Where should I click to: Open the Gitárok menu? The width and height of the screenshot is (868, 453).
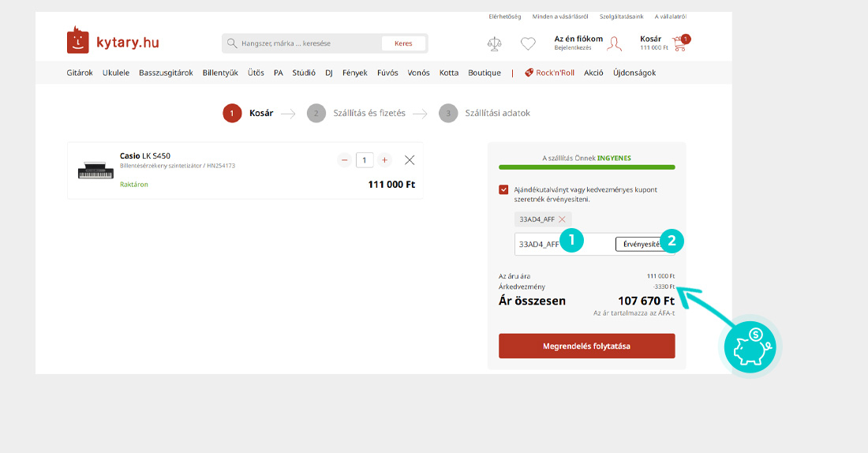(x=80, y=73)
